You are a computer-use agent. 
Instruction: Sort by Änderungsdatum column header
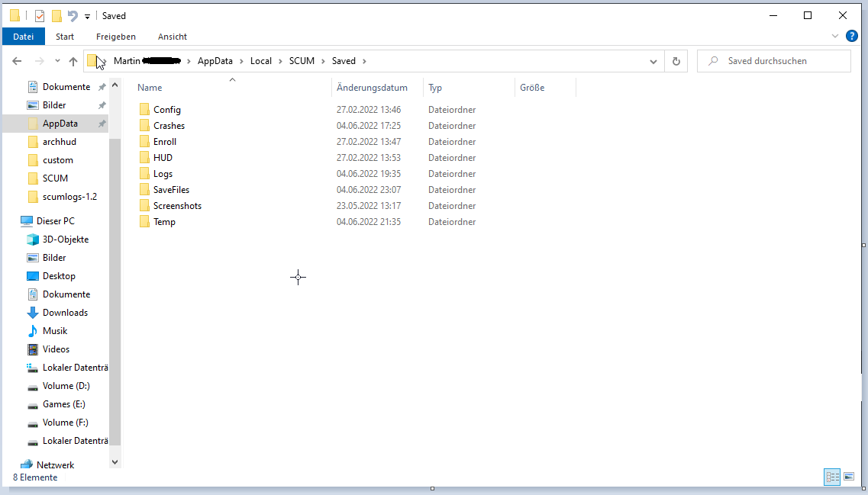click(x=372, y=88)
